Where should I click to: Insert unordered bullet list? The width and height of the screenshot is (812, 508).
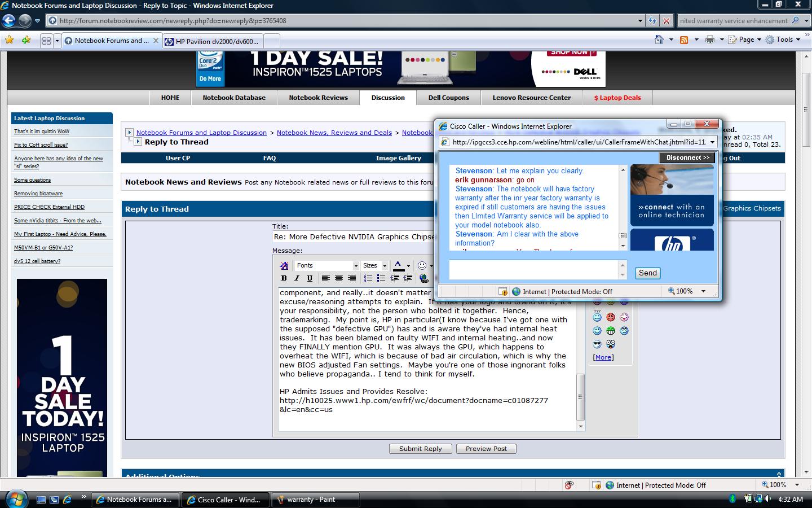pyautogui.click(x=381, y=278)
